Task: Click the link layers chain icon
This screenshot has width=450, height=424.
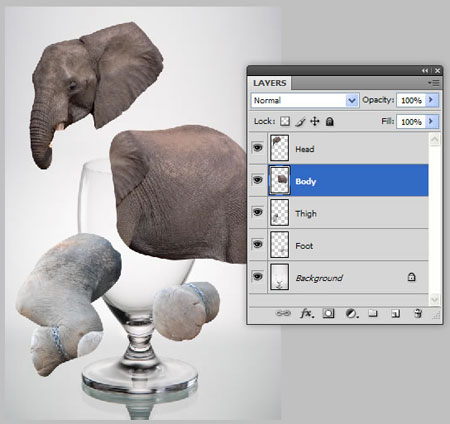Action: (283, 313)
